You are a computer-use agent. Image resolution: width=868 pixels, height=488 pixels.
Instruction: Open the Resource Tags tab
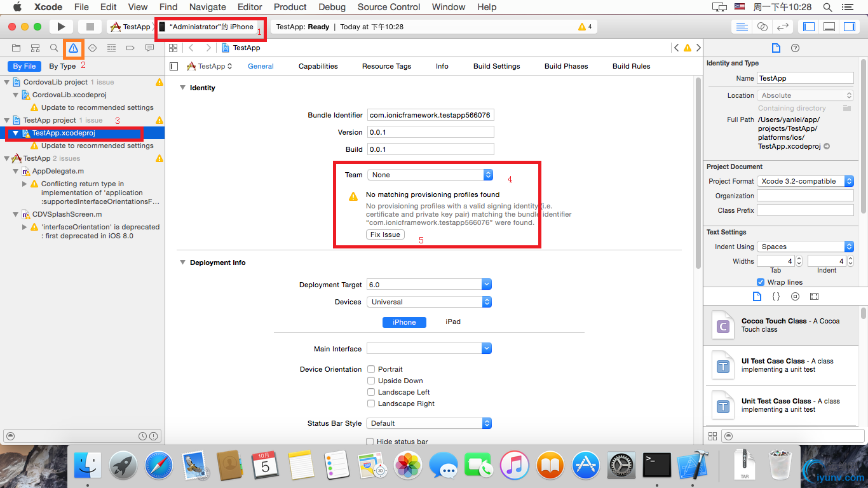[387, 66]
